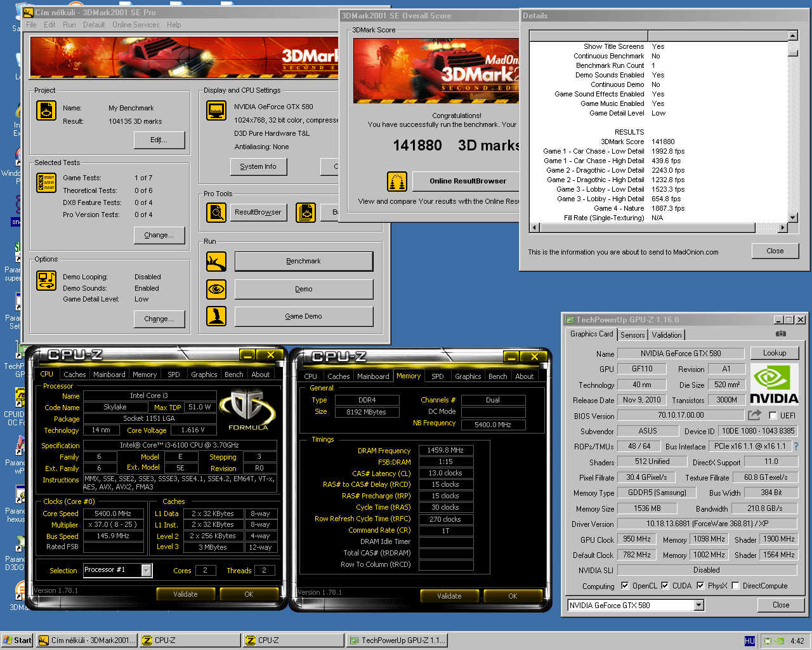
Task: Click the NVIDIA system tray icon
Action: [779, 641]
